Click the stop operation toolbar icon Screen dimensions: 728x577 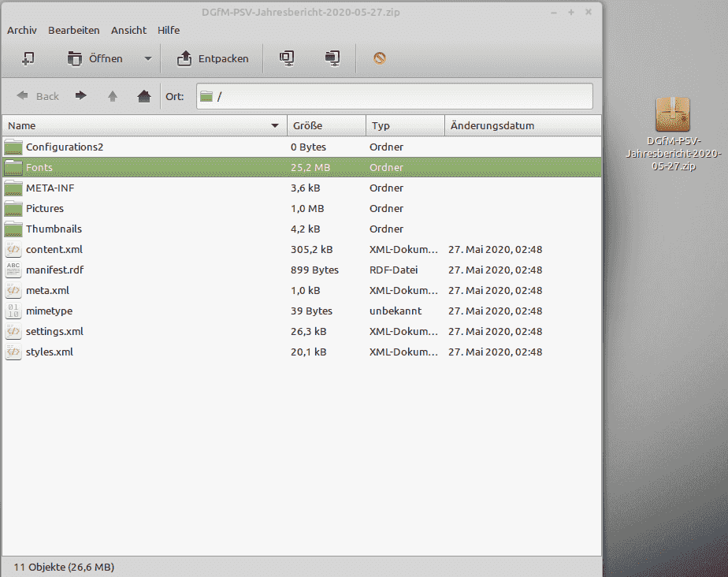point(380,58)
